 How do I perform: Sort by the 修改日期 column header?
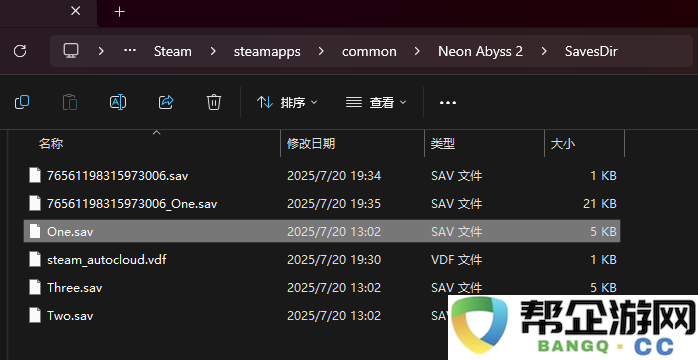tap(311, 143)
